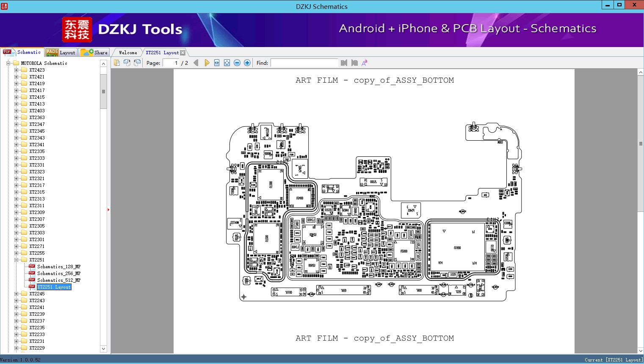Toggle match case search icon
The height and width of the screenshot is (364, 644).
[364, 63]
